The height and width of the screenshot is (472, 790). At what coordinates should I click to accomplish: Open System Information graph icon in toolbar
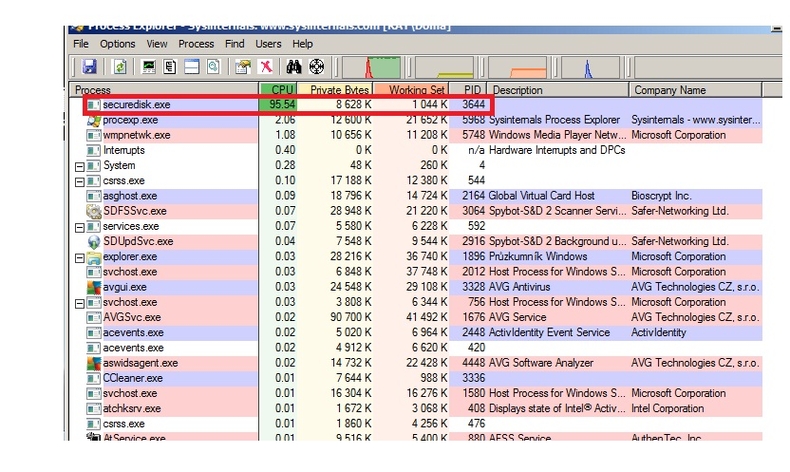click(150, 68)
